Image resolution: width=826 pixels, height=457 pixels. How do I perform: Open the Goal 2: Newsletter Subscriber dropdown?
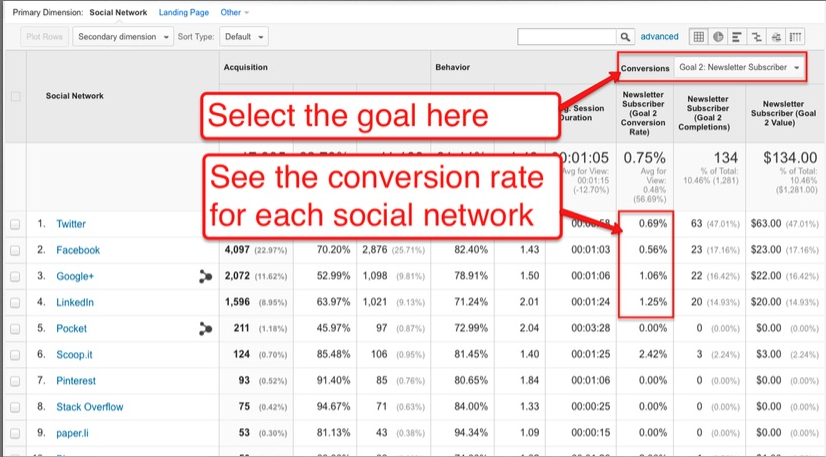739,67
